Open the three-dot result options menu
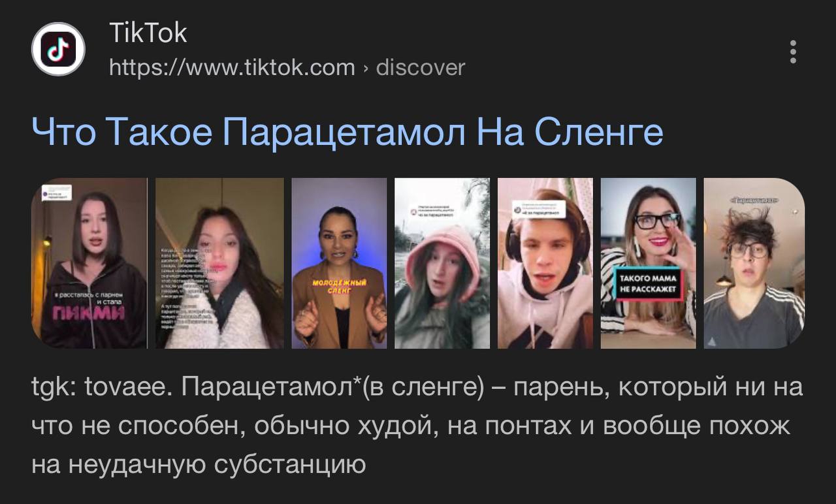The image size is (836, 504). (x=793, y=52)
